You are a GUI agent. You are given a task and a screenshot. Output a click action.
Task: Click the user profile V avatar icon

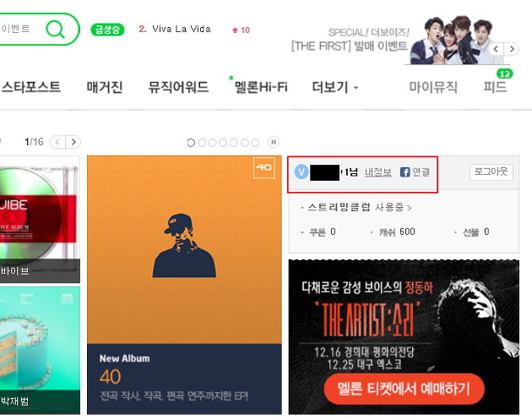click(x=301, y=171)
